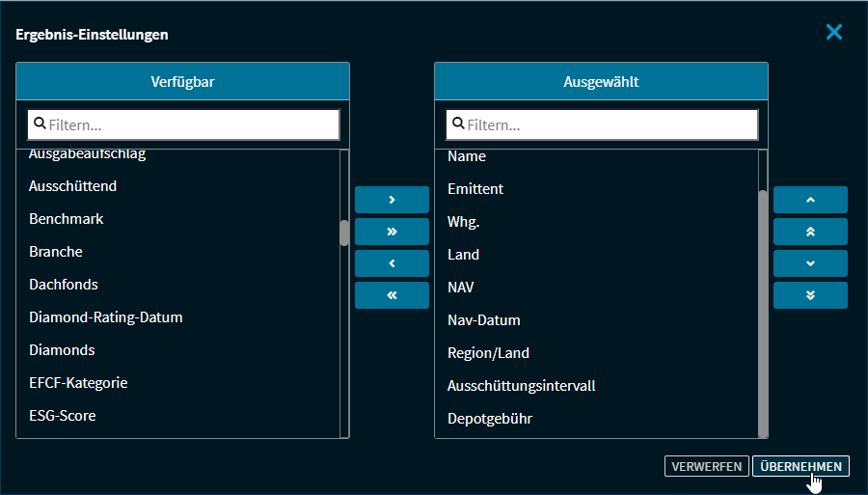Select Ausschüttungsintervall in the selected list
Screen dimensions: 868x495
tap(521, 386)
